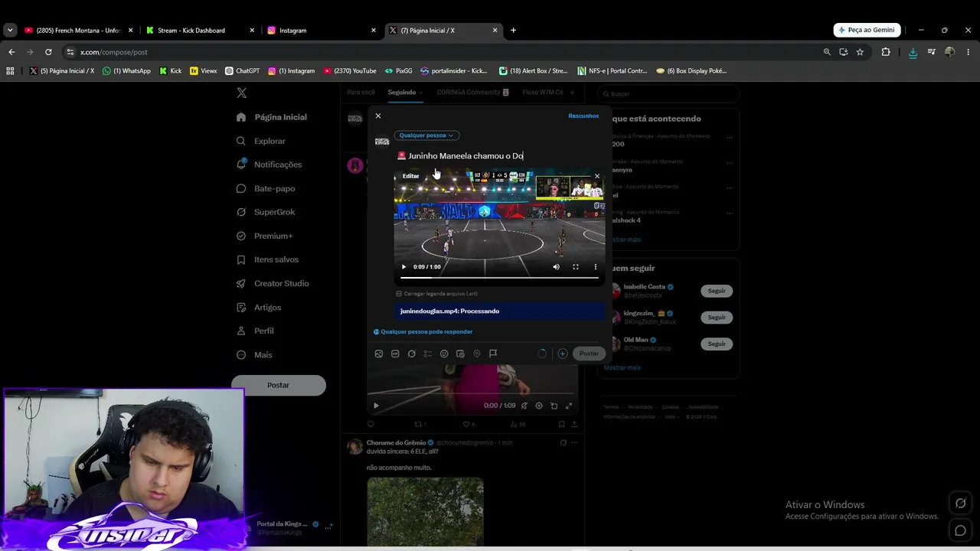Schedule the post with the calendar icon

[460, 354]
